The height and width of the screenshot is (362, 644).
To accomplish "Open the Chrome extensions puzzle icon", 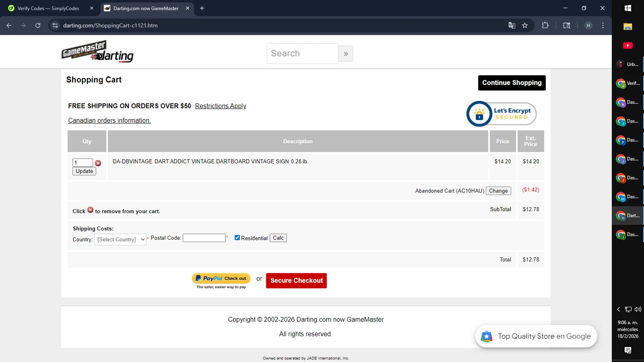I will coord(545,25).
